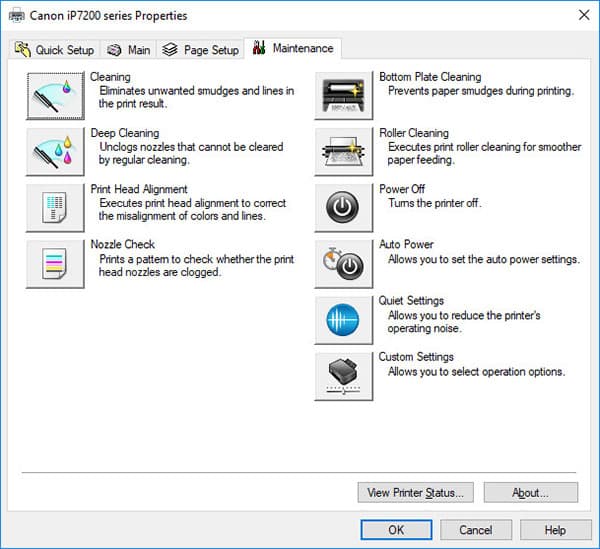Open Print Head Alignment
The height and width of the screenshot is (549, 600).
click(55, 208)
